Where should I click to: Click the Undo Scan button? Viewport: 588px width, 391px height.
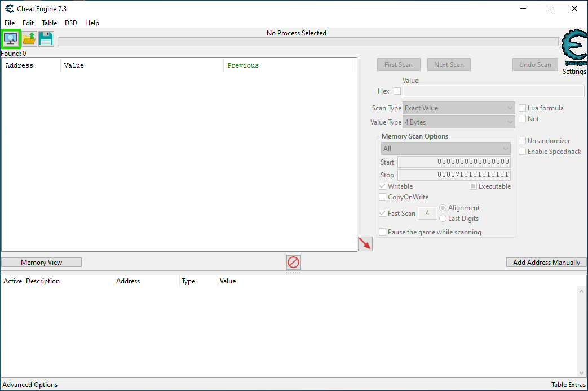535,64
